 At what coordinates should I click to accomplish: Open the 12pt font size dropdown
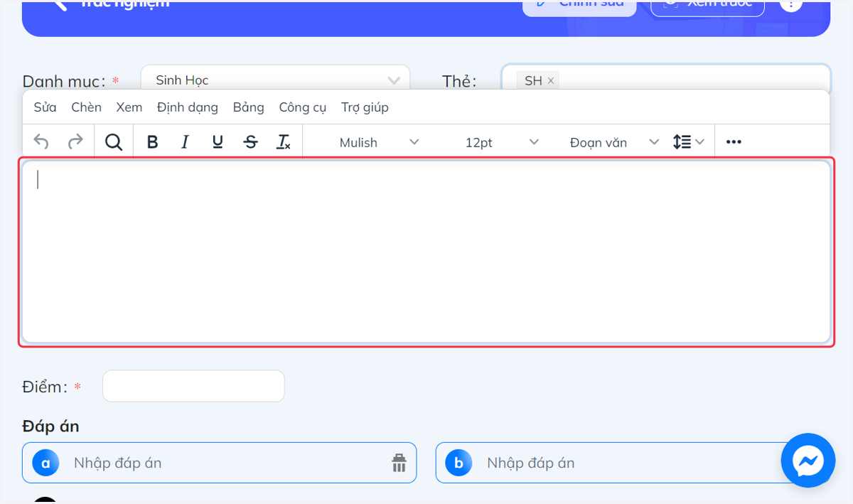tap(502, 142)
